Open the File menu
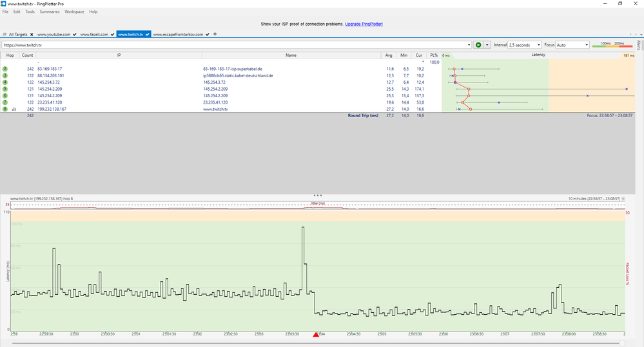Viewport: 644px width, 347px height. (x=5, y=12)
